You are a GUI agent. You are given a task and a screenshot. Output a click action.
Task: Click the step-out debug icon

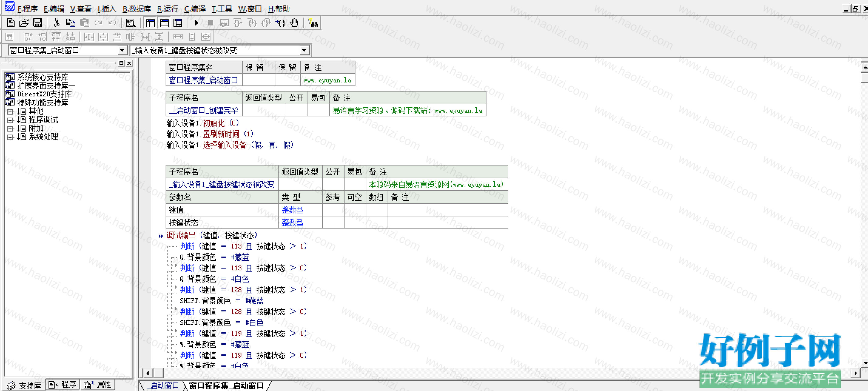[x=266, y=23]
